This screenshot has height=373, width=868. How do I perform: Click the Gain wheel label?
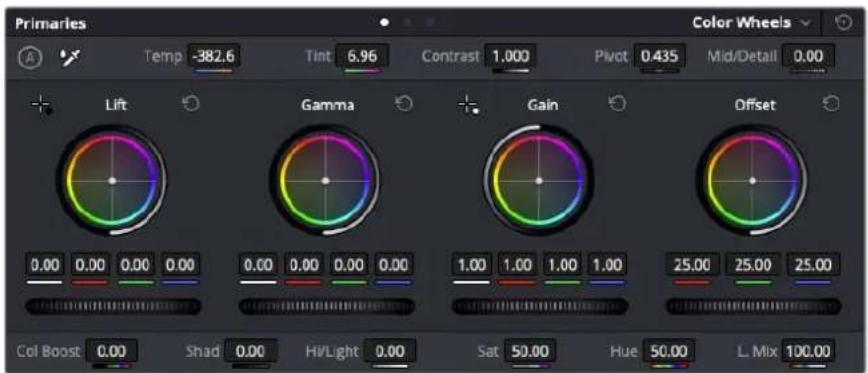point(542,105)
